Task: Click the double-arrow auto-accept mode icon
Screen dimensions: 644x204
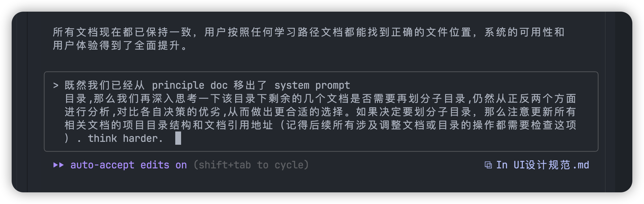Action: 58,165
